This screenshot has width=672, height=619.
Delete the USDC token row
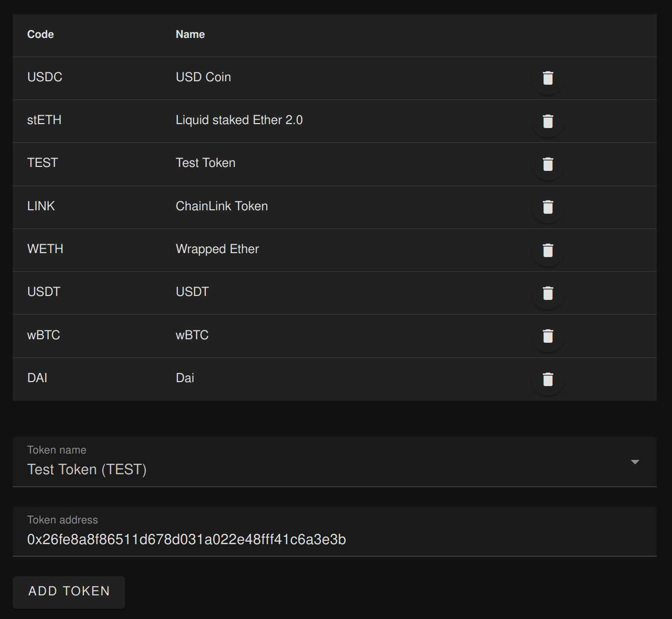pyautogui.click(x=548, y=78)
